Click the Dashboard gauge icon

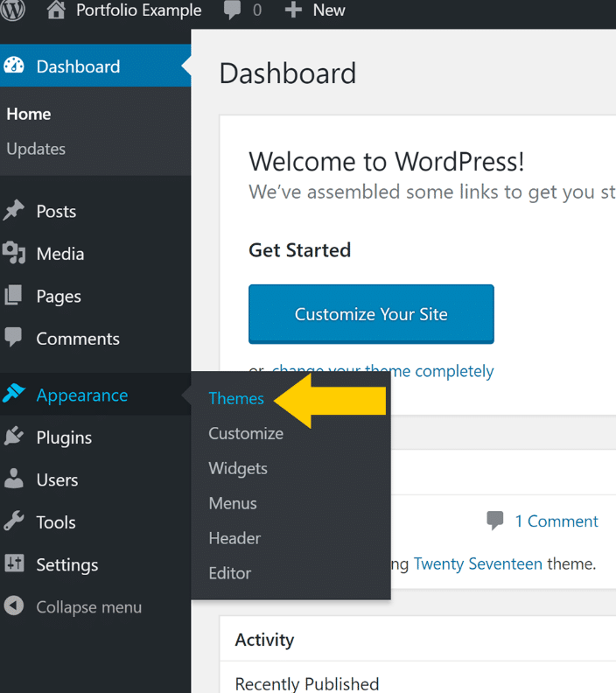[14, 66]
